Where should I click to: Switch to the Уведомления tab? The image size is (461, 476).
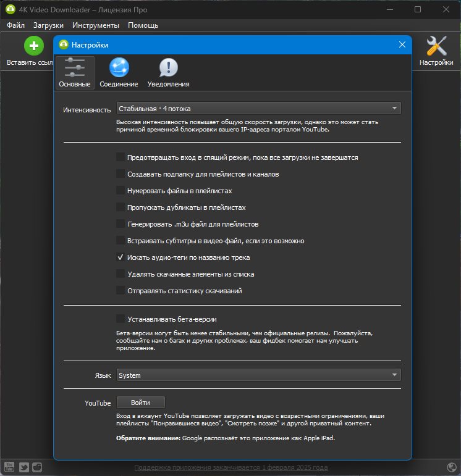click(x=168, y=73)
